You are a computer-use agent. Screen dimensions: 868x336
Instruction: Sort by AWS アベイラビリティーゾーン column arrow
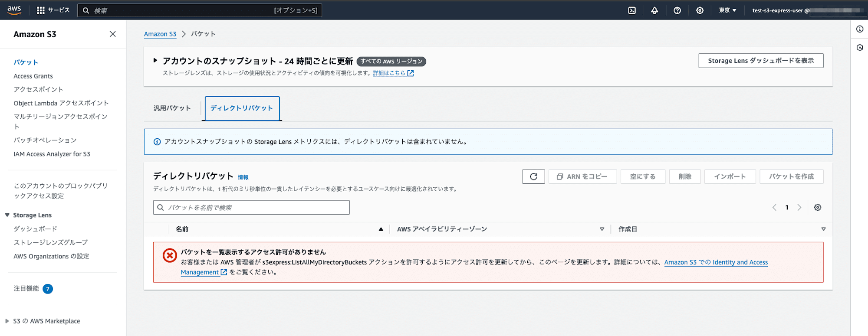(602, 229)
